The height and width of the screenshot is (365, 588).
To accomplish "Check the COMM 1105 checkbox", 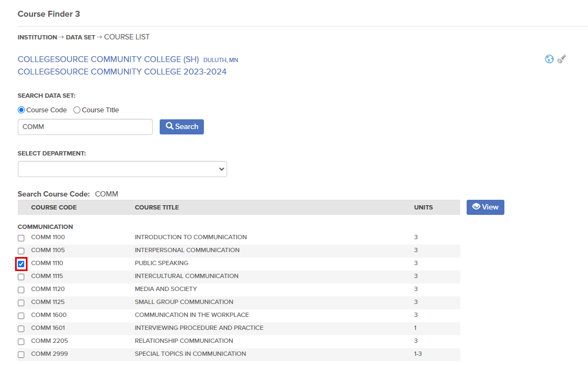I will (x=21, y=251).
